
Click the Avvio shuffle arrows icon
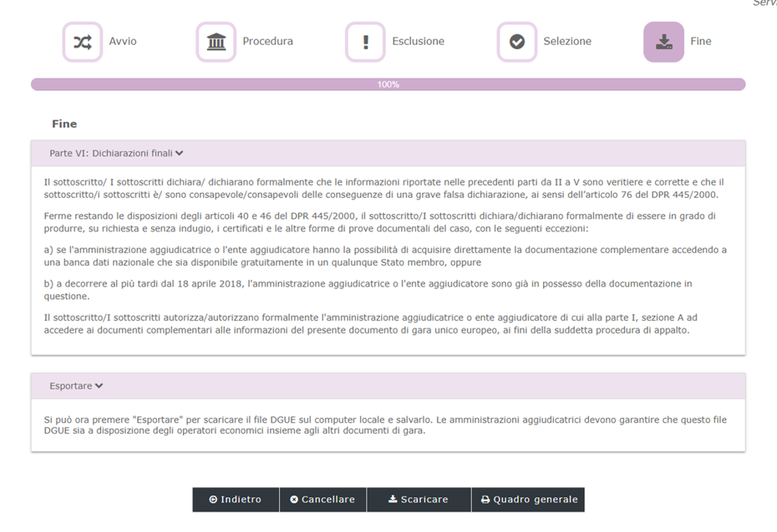click(82, 41)
